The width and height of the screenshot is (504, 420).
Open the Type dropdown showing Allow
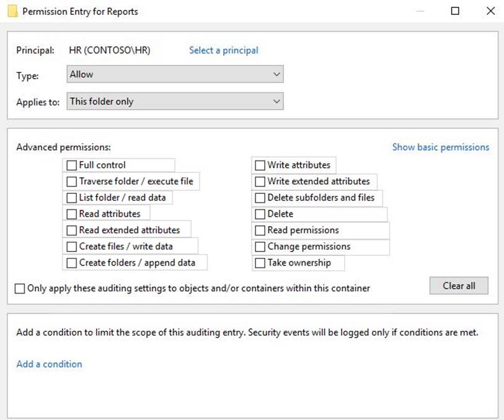(174, 74)
